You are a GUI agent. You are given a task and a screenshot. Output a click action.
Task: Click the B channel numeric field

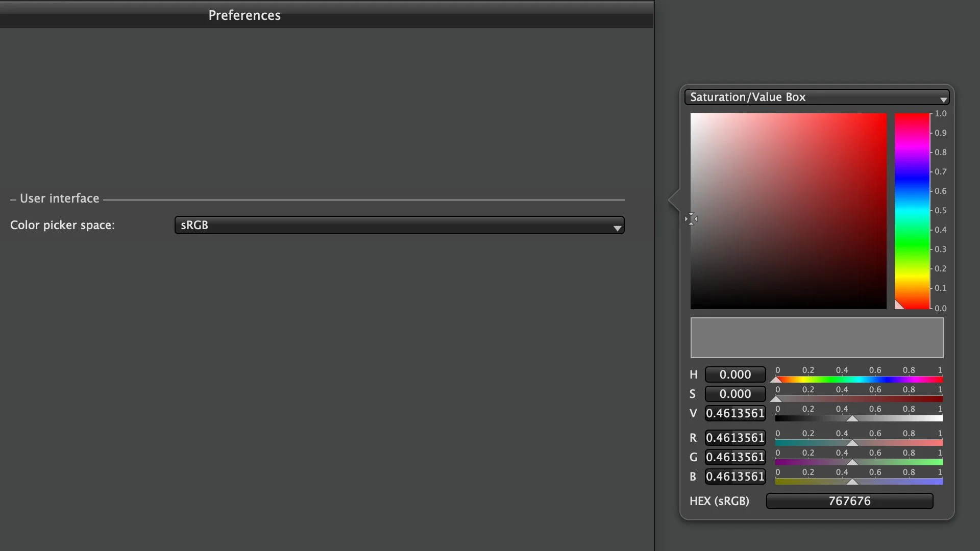(x=735, y=476)
